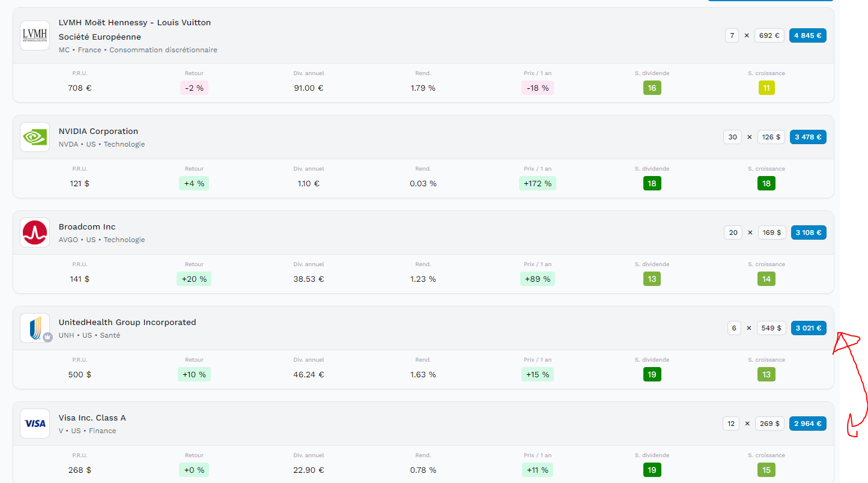
Task: Click NVIDIA one-year price +172 % pill
Action: 537,183
